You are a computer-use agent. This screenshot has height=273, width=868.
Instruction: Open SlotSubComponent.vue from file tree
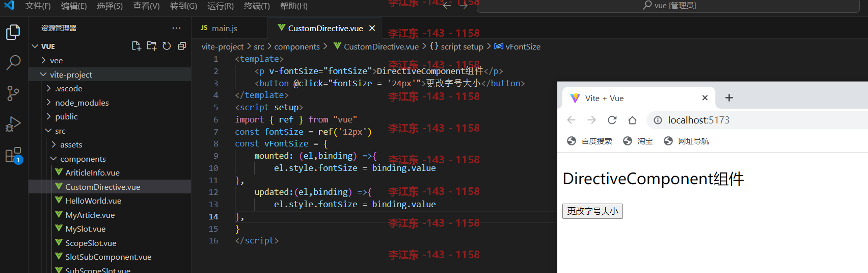(x=110, y=257)
